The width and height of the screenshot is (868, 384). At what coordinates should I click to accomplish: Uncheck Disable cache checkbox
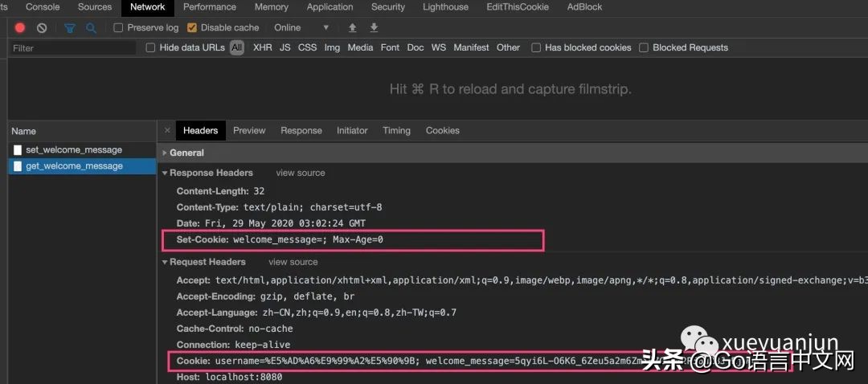pos(191,27)
